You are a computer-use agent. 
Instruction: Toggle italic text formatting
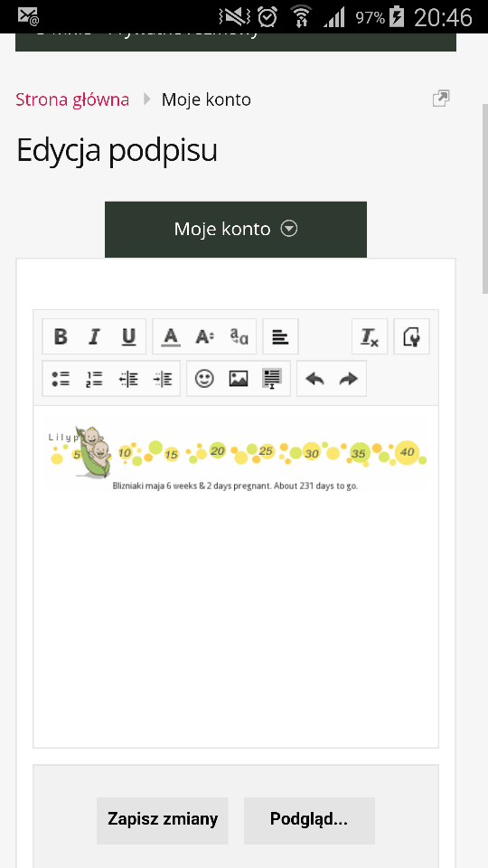95,336
